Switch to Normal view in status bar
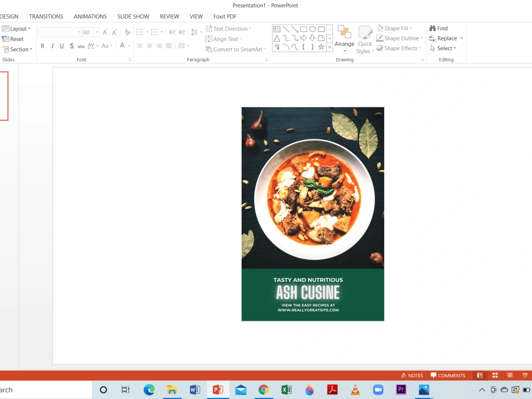Image resolution: width=532 pixels, height=399 pixels. coord(480,375)
